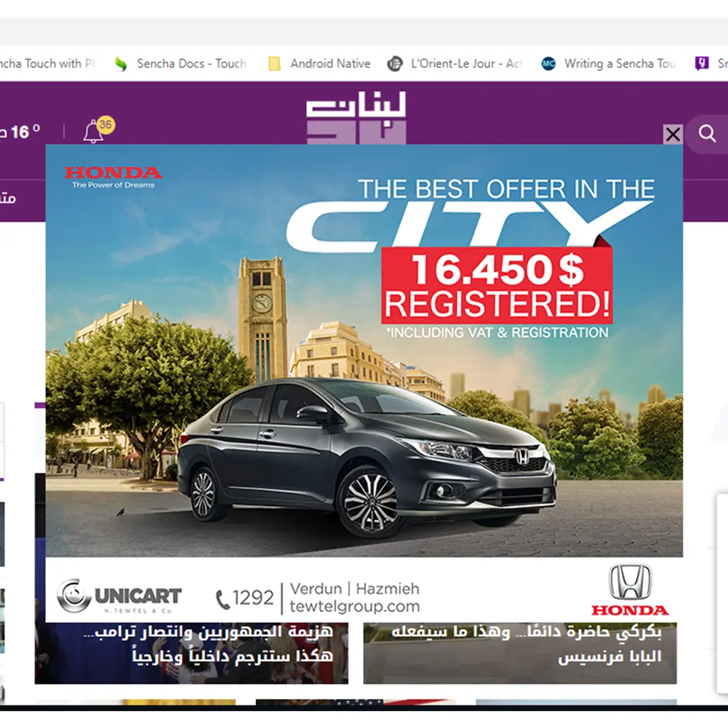The height and width of the screenshot is (728, 728).
Task: Click the Unicart logo in the ad
Action: pos(119,596)
